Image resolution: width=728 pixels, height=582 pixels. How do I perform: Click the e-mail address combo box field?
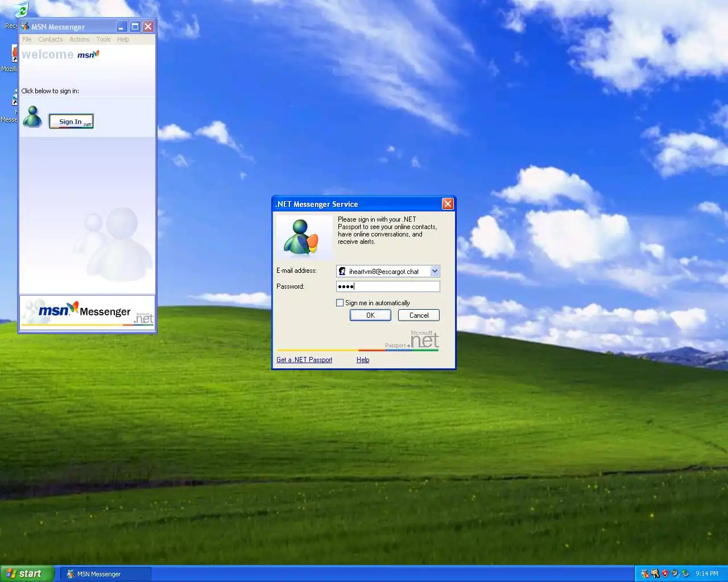388,271
